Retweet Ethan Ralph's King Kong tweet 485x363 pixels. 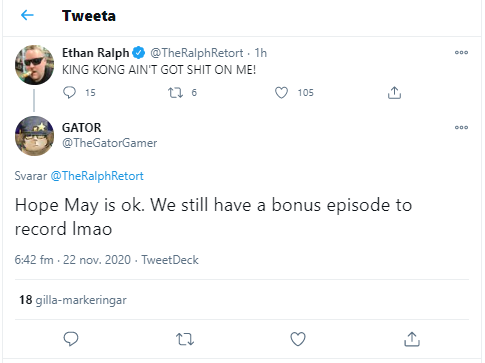175,92
